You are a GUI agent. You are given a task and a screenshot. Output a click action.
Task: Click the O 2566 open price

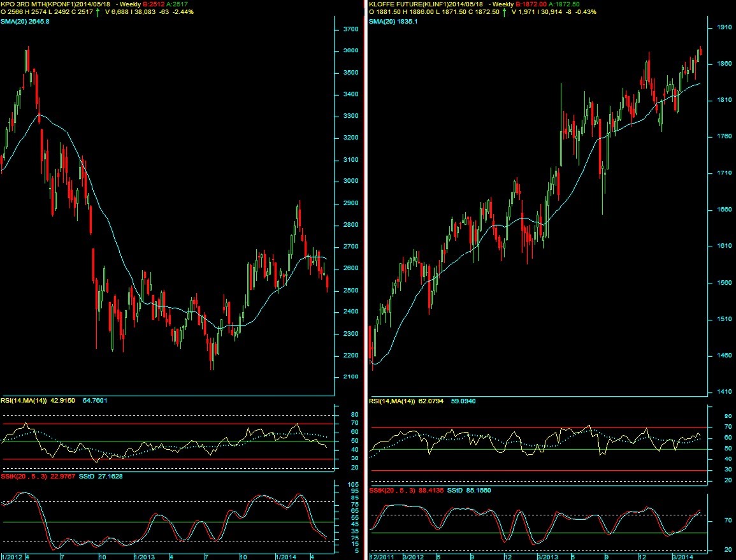pyautogui.click(x=11, y=11)
